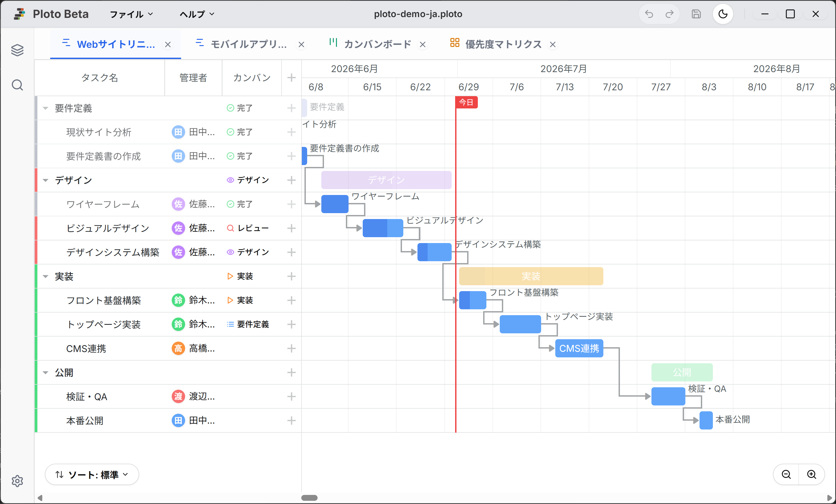Select the ワイヤーフレーム gantt bar

click(335, 204)
